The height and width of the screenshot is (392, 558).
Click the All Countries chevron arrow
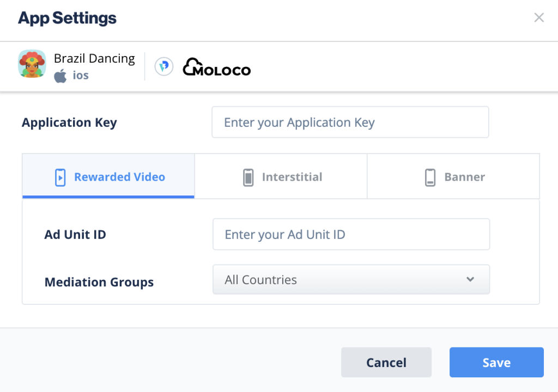pyautogui.click(x=470, y=279)
